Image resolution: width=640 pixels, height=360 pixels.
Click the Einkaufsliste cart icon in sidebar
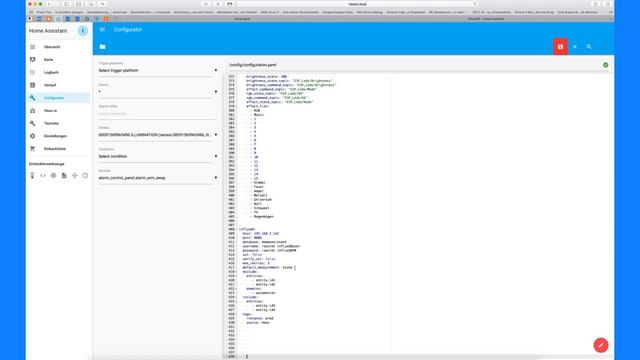click(x=33, y=149)
